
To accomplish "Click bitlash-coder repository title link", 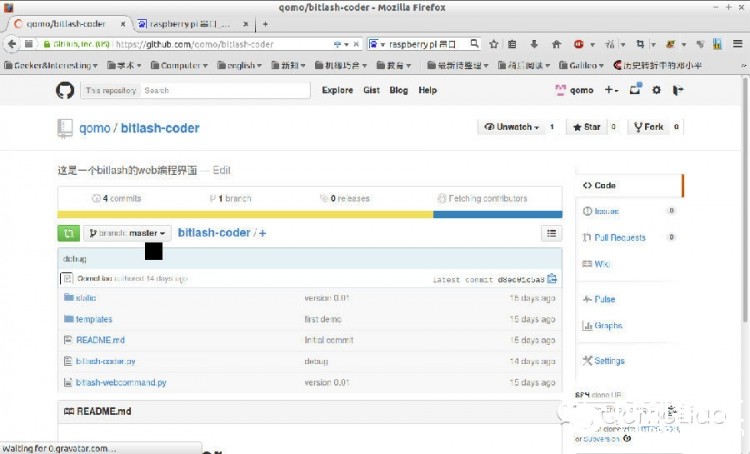I will click(160, 128).
